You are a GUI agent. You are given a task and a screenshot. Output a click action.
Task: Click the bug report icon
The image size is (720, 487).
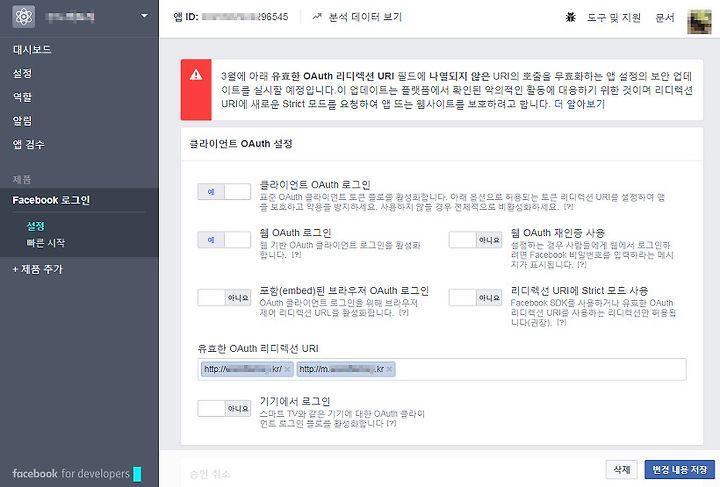coord(571,17)
